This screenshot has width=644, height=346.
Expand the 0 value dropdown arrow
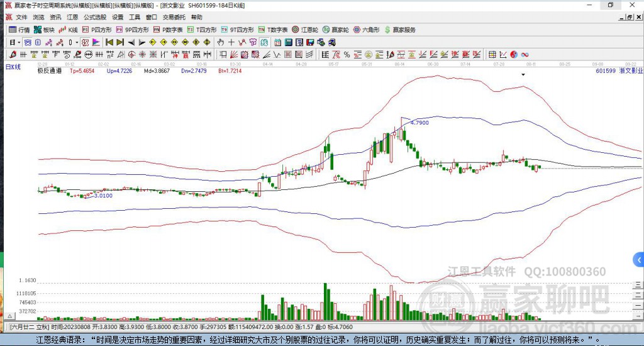point(77,42)
